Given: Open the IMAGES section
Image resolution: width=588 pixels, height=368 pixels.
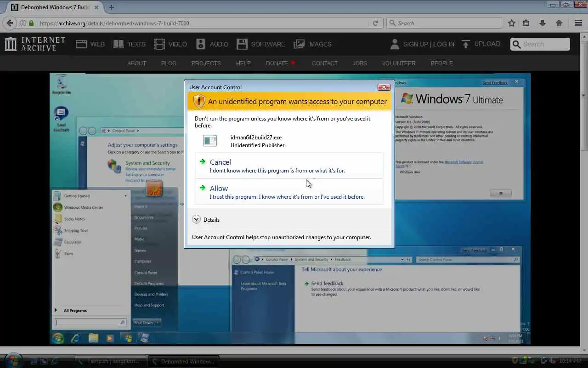Looking at the screenshot, I should tap(312, 44).
